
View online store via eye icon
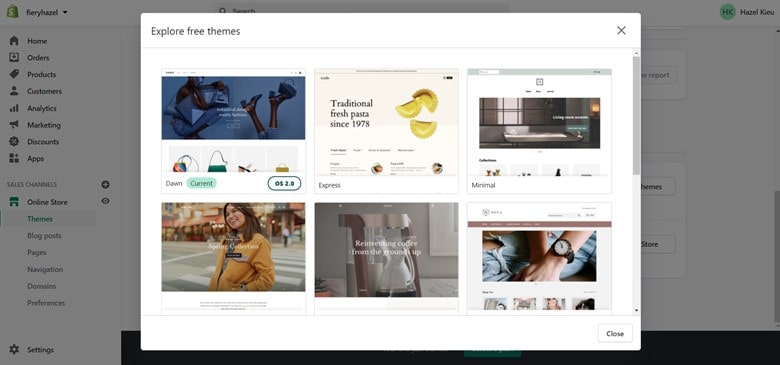point(105,201)
